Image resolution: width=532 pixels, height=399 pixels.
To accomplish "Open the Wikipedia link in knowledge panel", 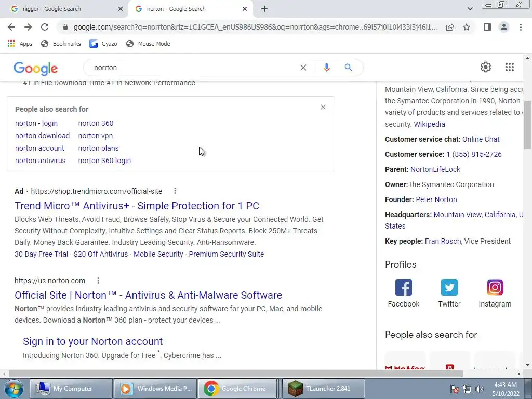I will pos(429,124).
